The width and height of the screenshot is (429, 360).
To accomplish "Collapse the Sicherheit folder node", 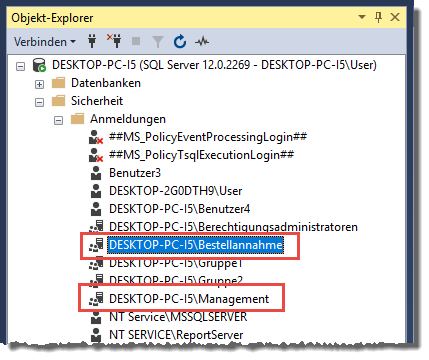I will (39, 102).
